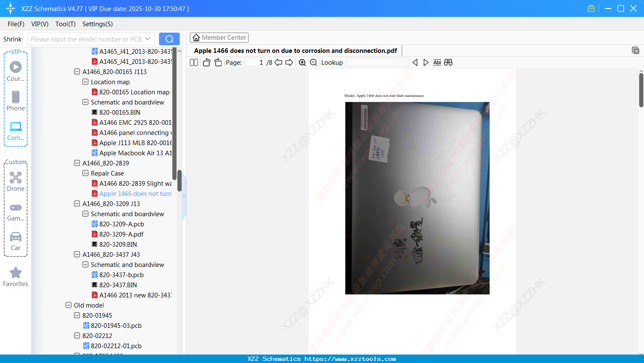Toggle the Abi text match option
The height and width of the screenshot is (363, 644).
click(437, 63)
